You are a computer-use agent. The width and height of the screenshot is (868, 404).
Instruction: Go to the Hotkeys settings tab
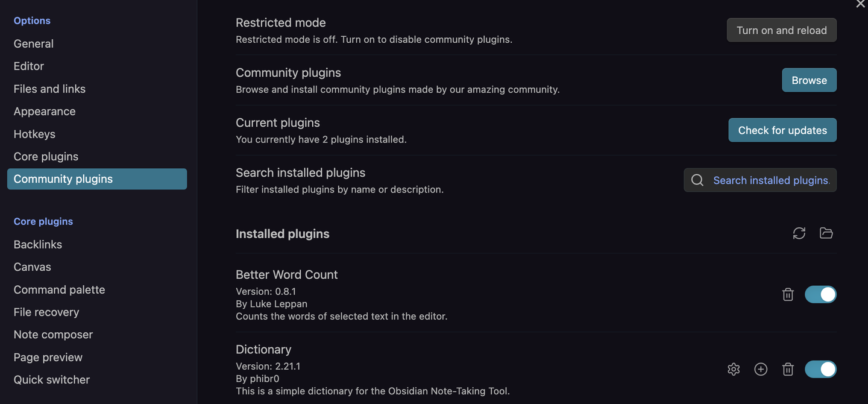point(34,134)
